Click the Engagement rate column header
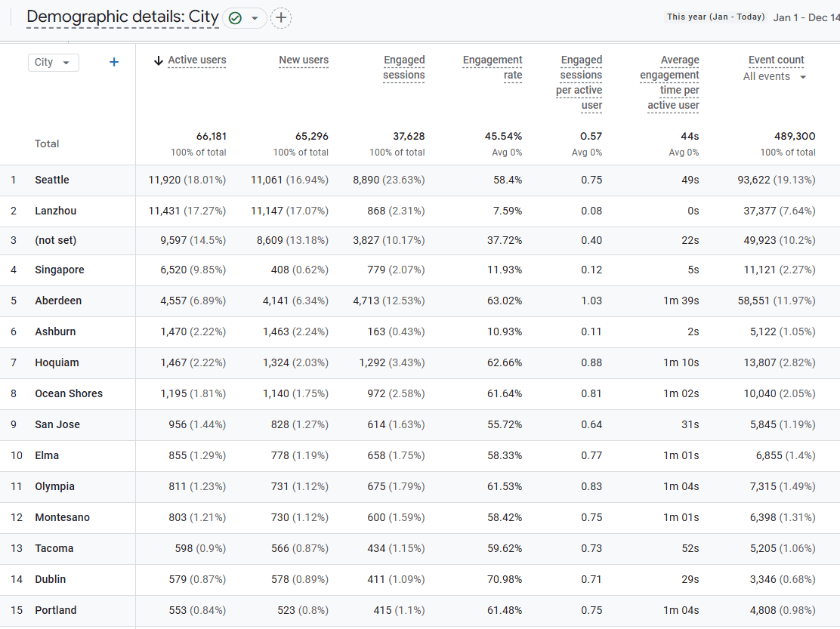Image resolution: width=840 pixels, height=629 pixels. click(493, 67)
